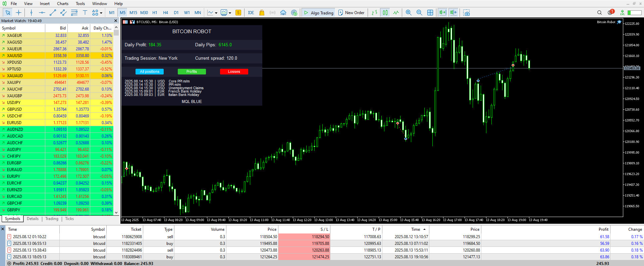
Task: Click the green LVL icon
Action: point(622,13)
